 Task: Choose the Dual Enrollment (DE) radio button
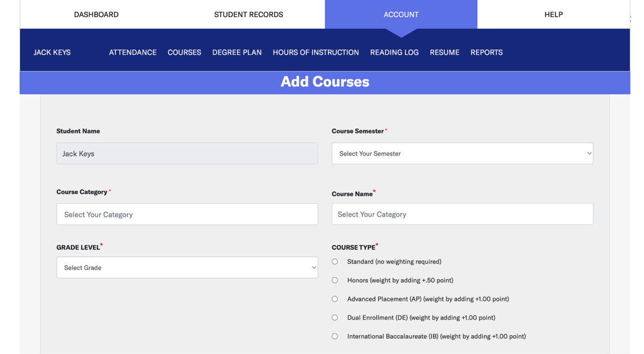pyautogui.click(x=335, y=318)
